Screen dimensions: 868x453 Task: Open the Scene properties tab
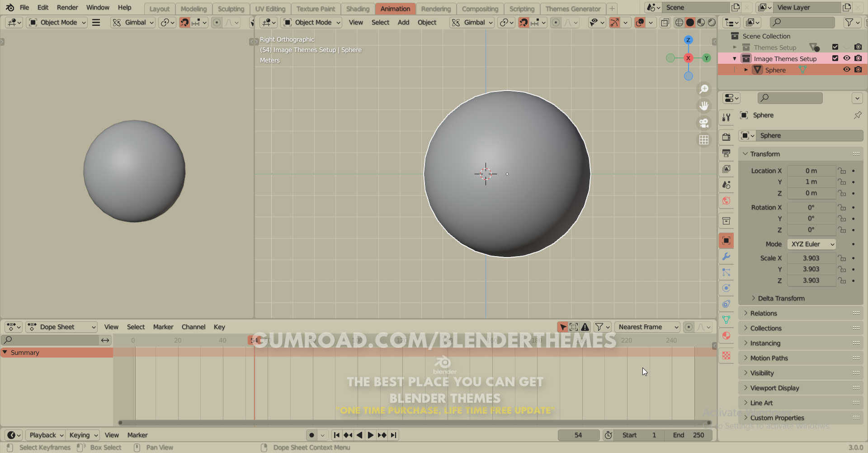pos(726,185)
